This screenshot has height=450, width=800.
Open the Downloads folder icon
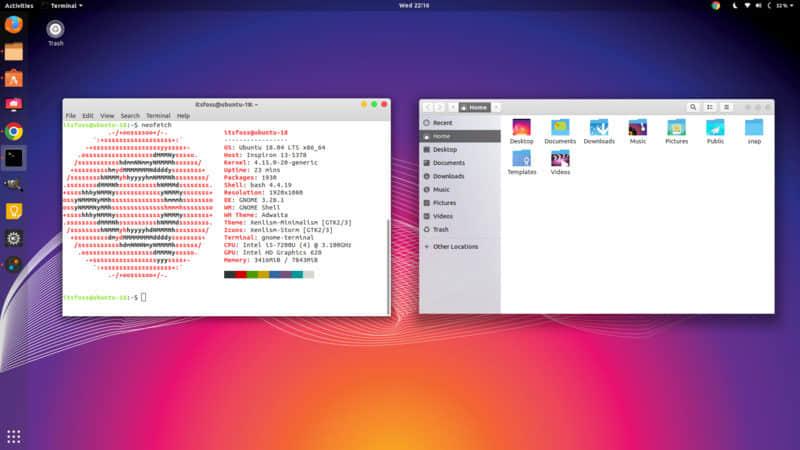599,128
